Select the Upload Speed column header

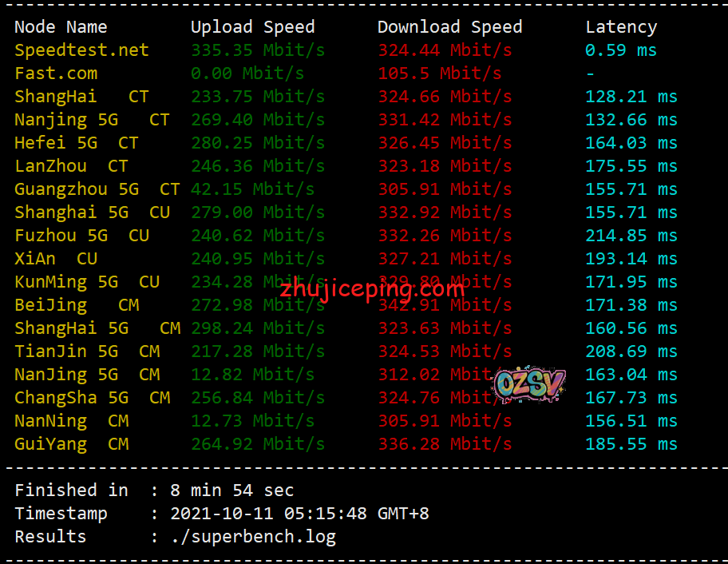(252, 27)
